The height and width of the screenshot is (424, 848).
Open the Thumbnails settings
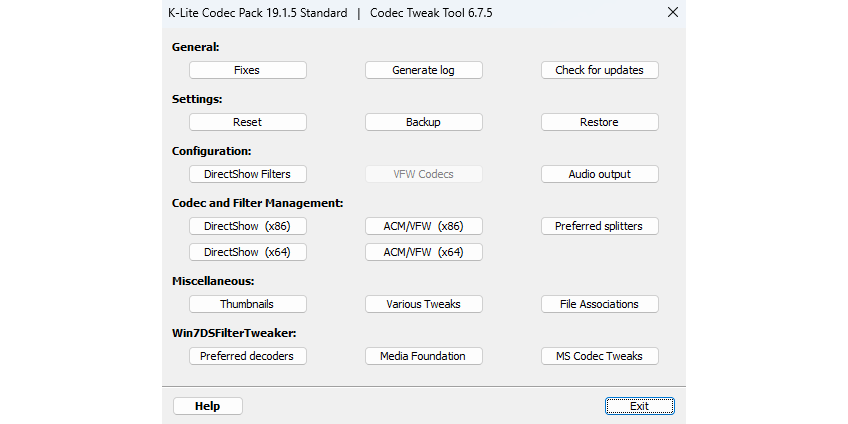point(247,304)
